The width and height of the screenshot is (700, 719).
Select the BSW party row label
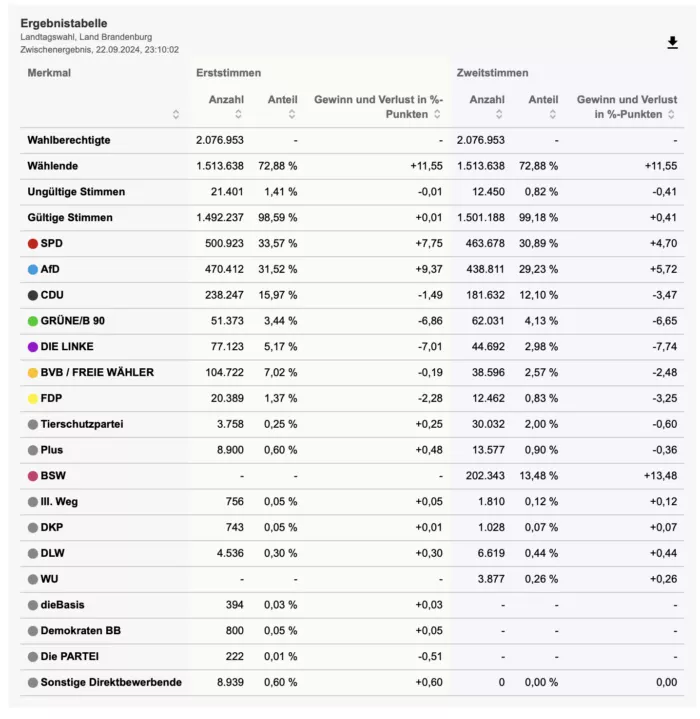(53, 476)
